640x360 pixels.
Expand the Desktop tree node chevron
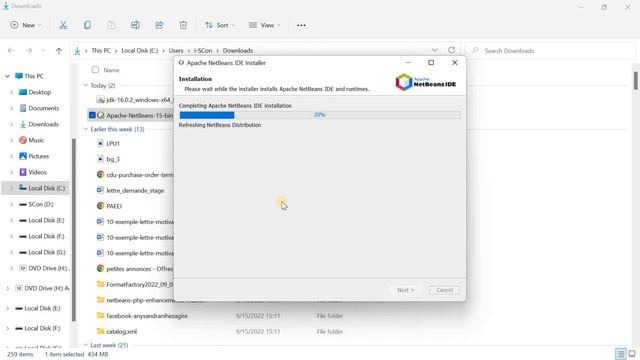click(11, 92)
